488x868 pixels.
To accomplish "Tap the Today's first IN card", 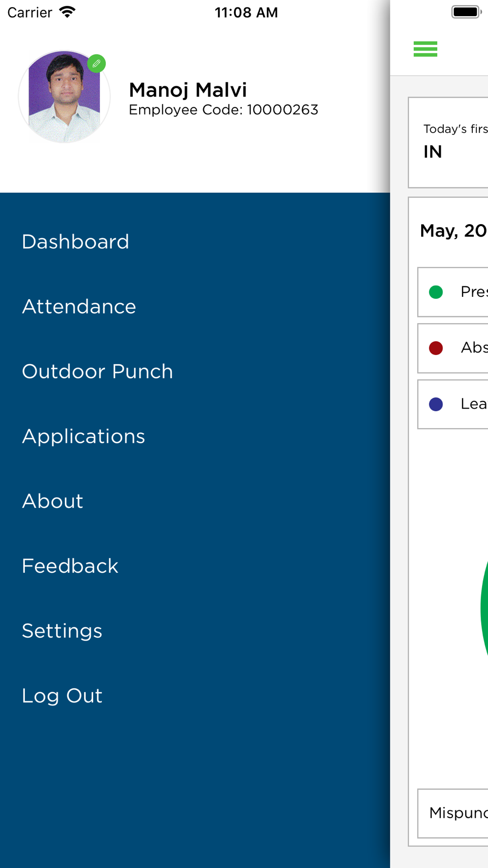I will (449, 143).
